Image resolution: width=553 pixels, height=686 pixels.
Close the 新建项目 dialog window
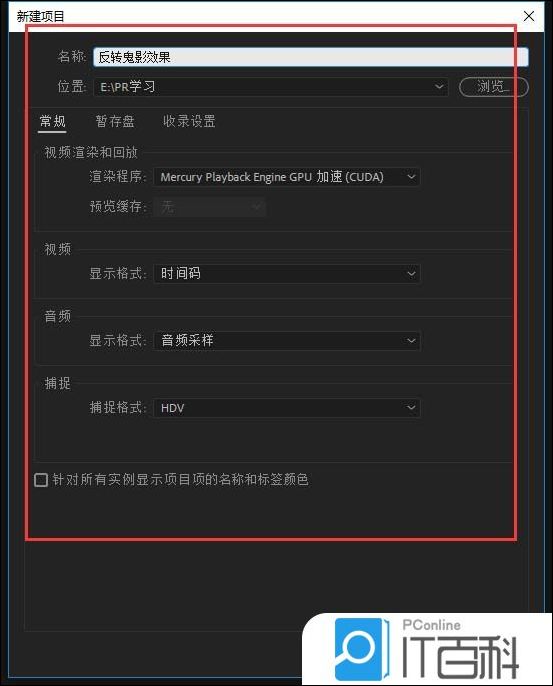coord(528,16)
